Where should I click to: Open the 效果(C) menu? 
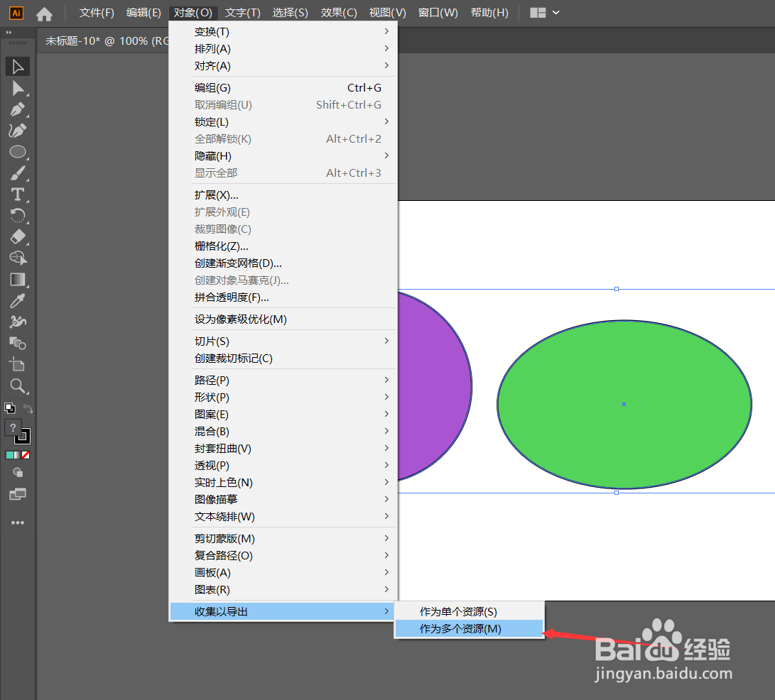tap(339, 13)
